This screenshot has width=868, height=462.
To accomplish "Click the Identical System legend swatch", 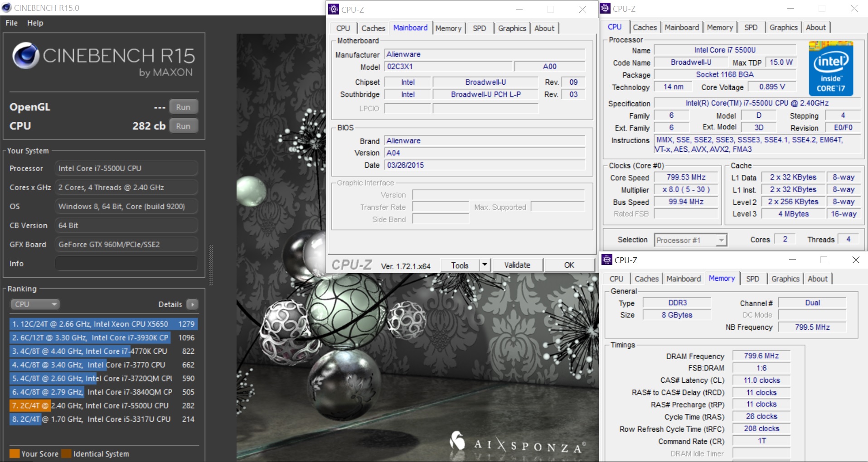I will coord(66,453).
